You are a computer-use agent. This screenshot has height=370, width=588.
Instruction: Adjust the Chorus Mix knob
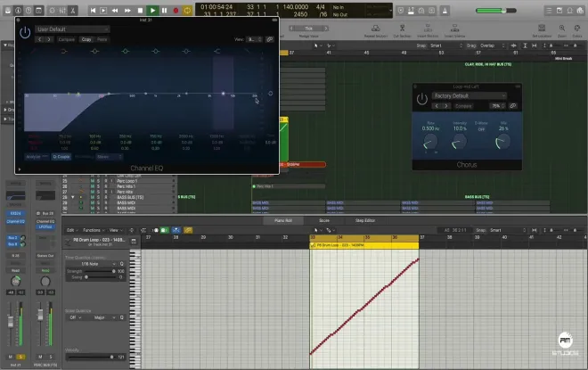[502, 142]
